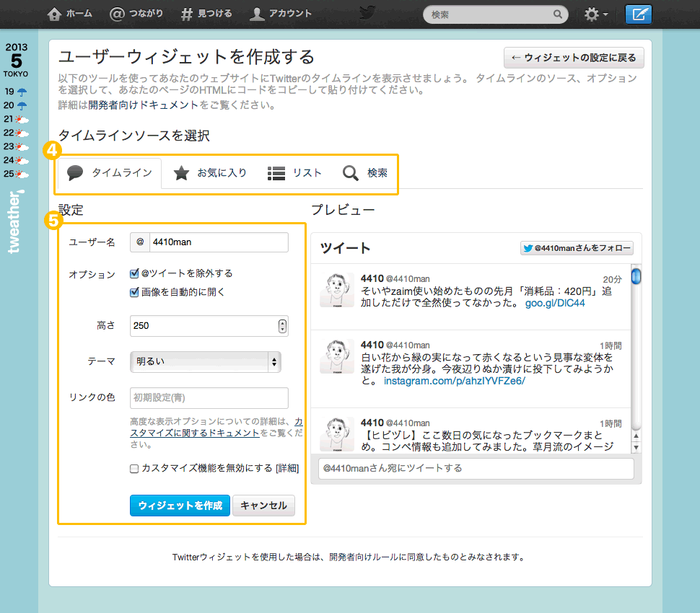Click the umbrella icon for day 19

tap(22, 92)
